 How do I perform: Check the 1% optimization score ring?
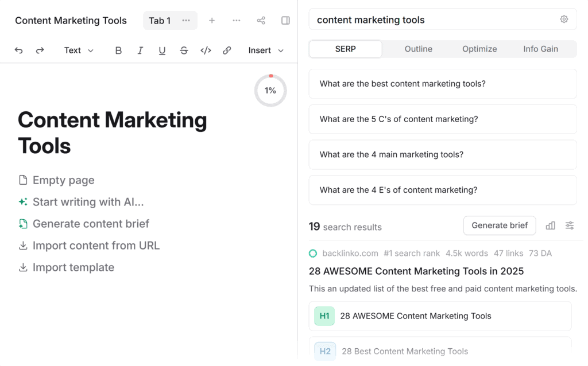[270, 91]
